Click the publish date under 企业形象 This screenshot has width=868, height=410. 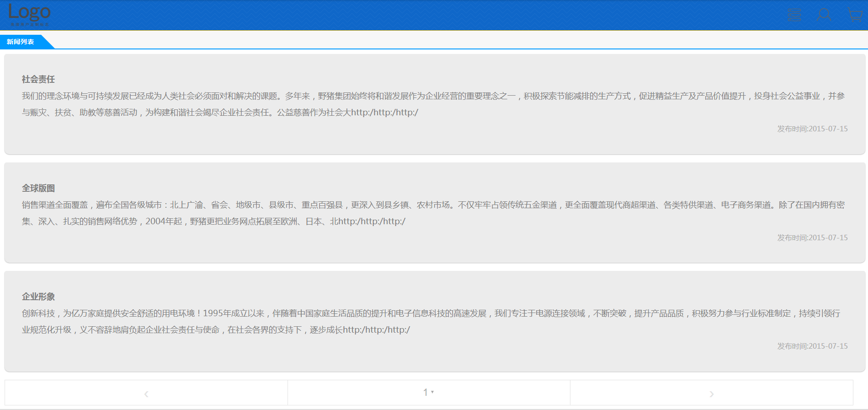(x=812, y=346)
